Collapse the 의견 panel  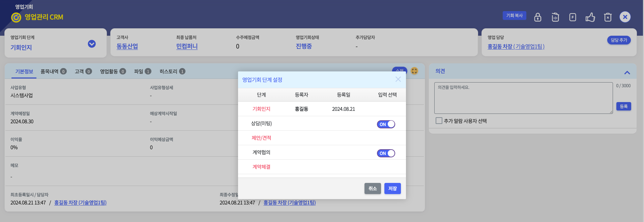click(627, 72)
